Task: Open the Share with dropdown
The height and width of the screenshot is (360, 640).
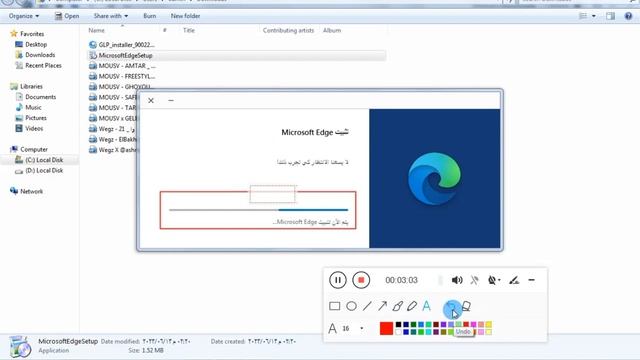Action: point(111,16)
